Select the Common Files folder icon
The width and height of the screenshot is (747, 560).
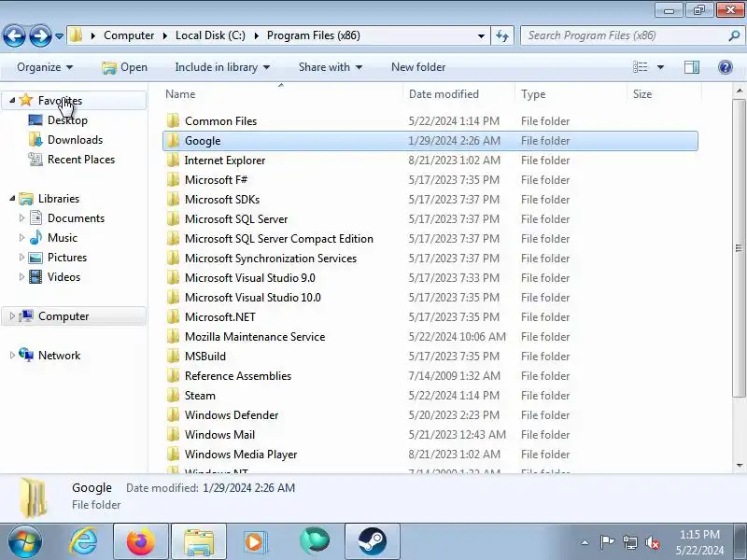[x=173, y=120]
